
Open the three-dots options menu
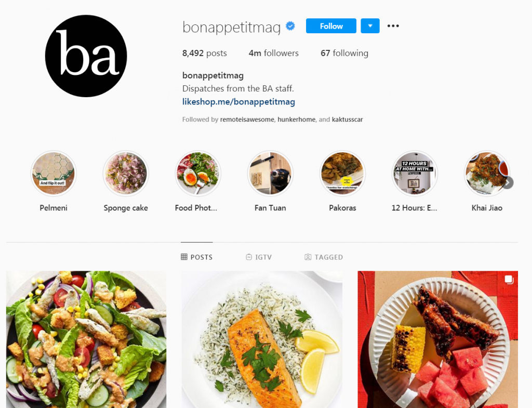coord(393,26)
